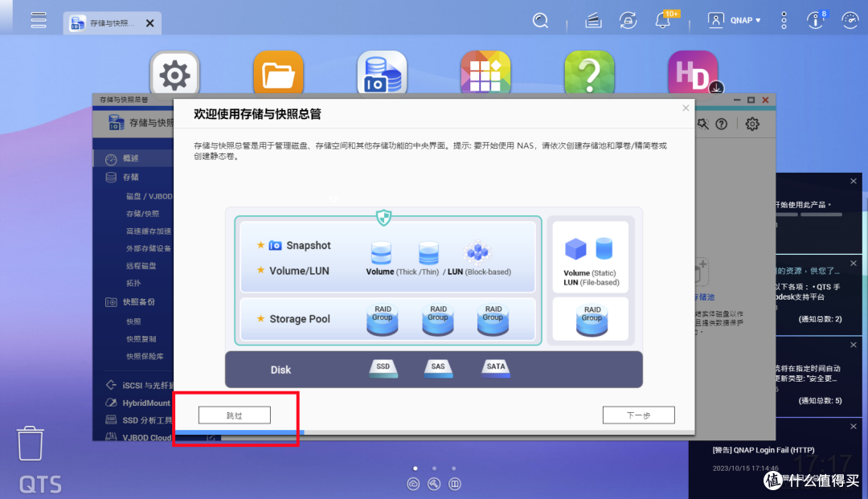Open the storage window help question icon
This screenshot has width=868, height=499.
tap(721, 124)
